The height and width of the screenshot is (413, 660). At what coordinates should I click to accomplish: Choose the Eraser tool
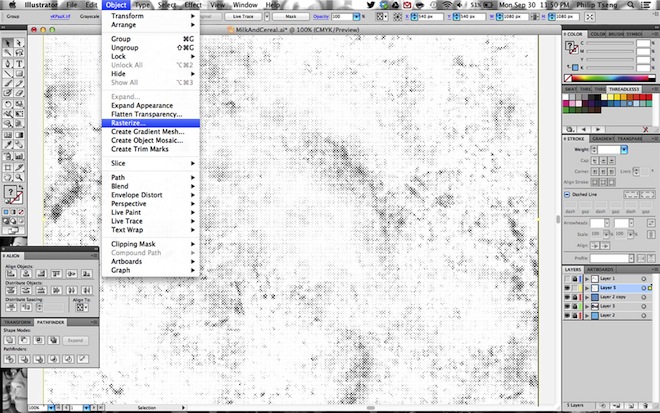19,93
